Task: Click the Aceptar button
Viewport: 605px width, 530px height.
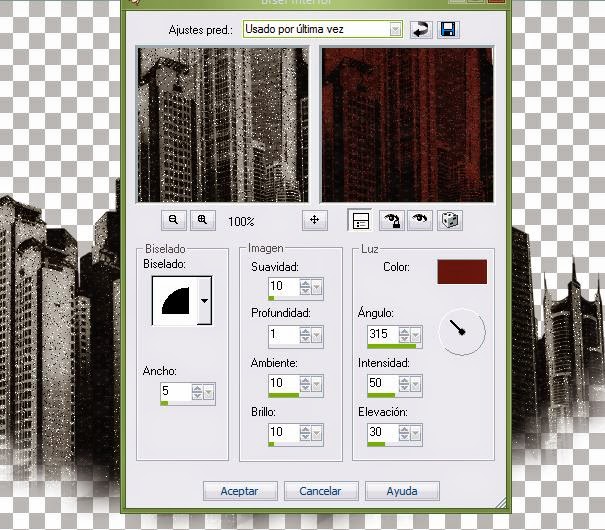Action: coord(240,491)
